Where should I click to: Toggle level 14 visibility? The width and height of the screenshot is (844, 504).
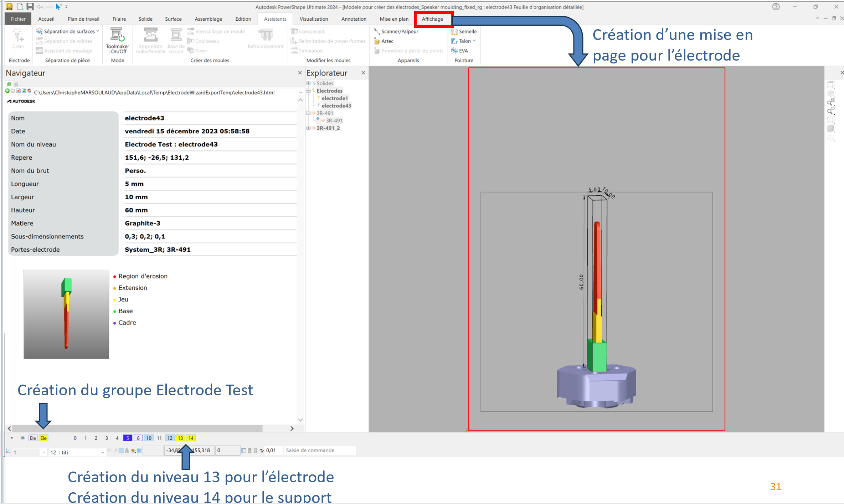pyautogui.click(x=191, y=438)
